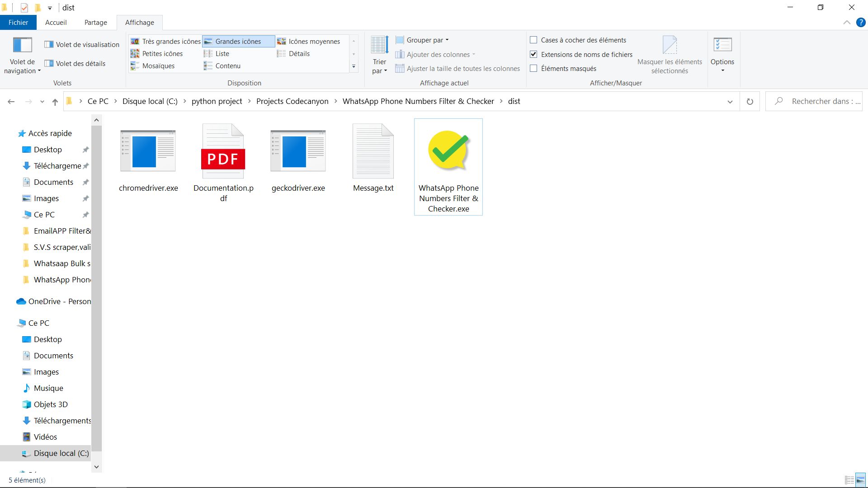868x488 pixels.
Task: Open Quick Access Toolbar customize dropdown
Action: pos(50,8)
